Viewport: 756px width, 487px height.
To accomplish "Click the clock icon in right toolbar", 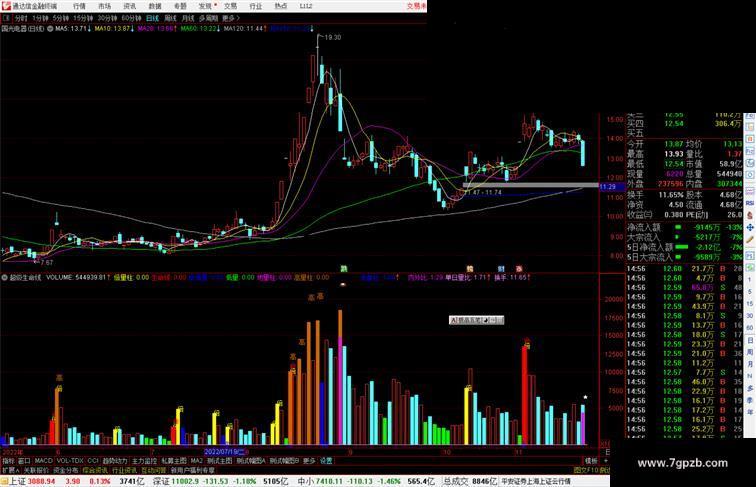I will [750, 163].
